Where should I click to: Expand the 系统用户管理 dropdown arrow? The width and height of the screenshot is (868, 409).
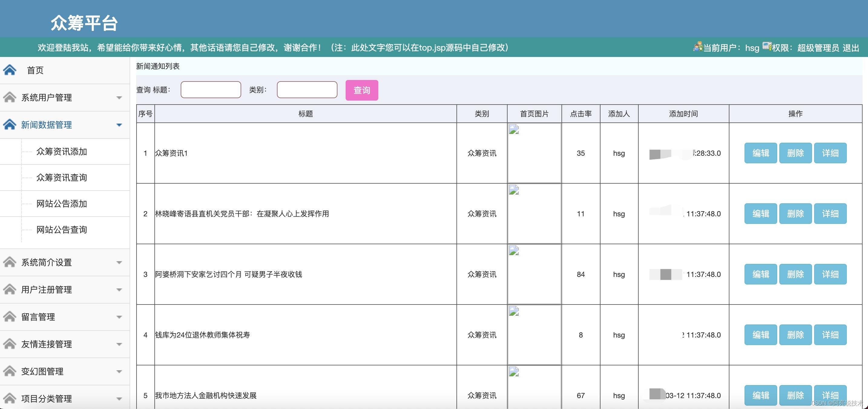pyautogui.click(x=119, y=98)
